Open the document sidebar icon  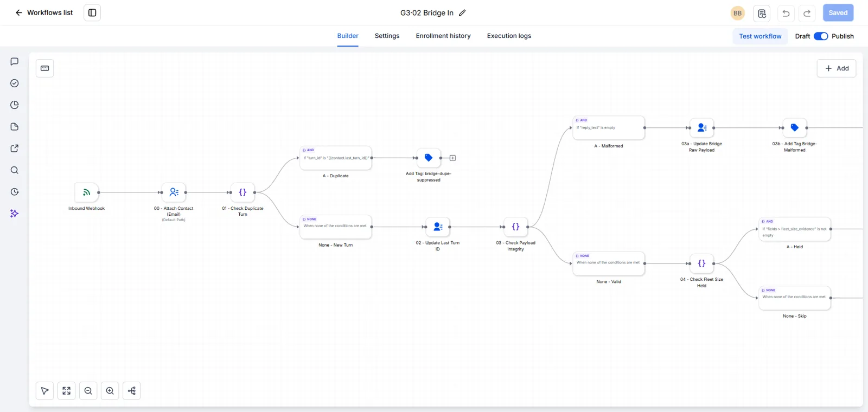click(x=15, y=127)
